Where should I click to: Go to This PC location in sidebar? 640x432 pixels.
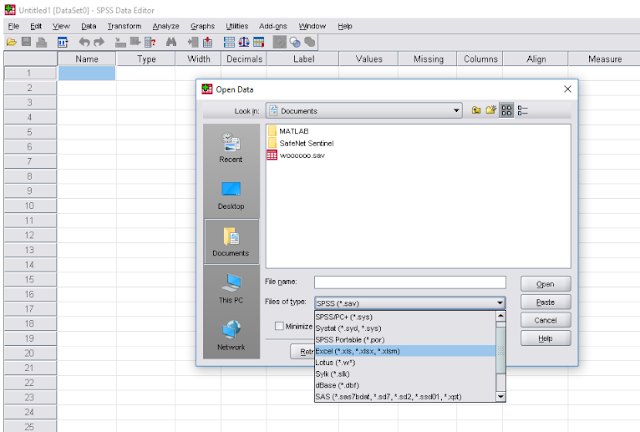[231, 289]
